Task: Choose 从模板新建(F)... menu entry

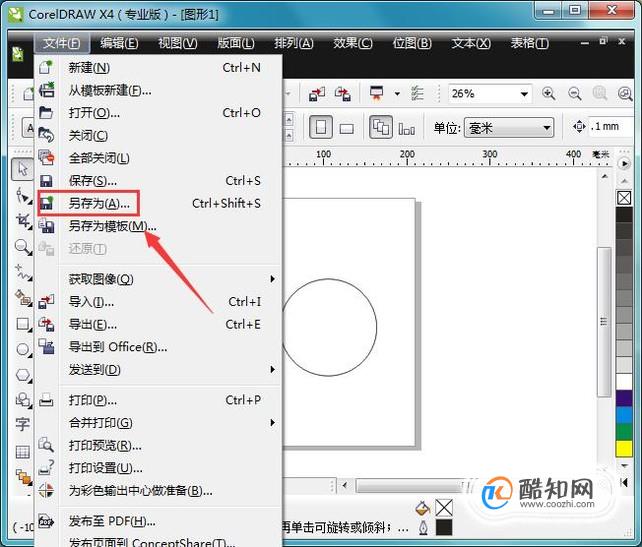Action: point(159,90)
